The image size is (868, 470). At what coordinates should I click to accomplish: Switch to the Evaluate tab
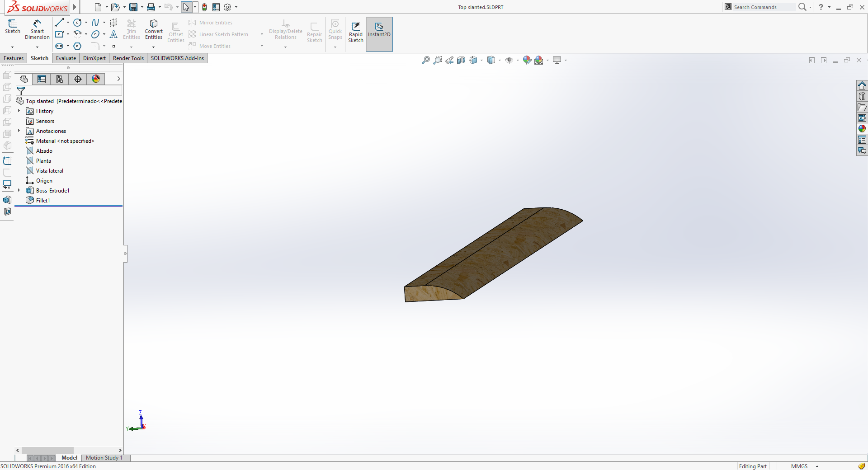pyautogui.click(x=66, y=58)
